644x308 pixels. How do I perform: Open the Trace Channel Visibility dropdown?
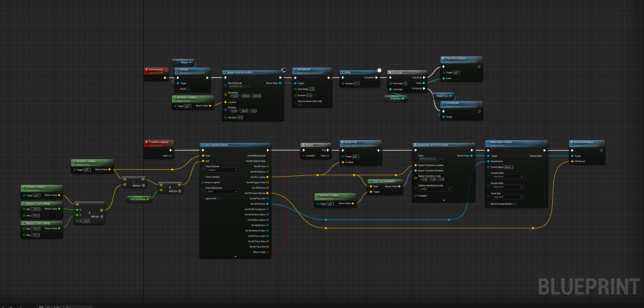pos(223,170)
